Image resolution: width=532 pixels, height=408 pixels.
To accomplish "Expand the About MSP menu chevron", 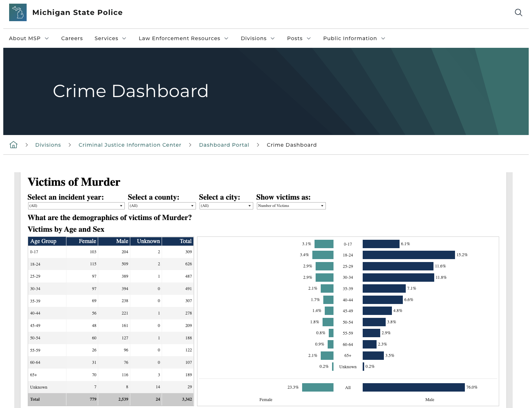I will (x=47, y=38).
